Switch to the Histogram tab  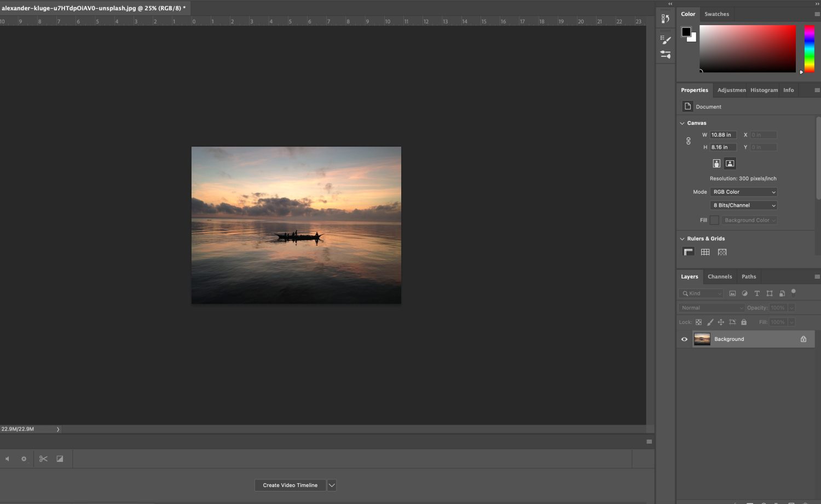click(x=764, y=90)
